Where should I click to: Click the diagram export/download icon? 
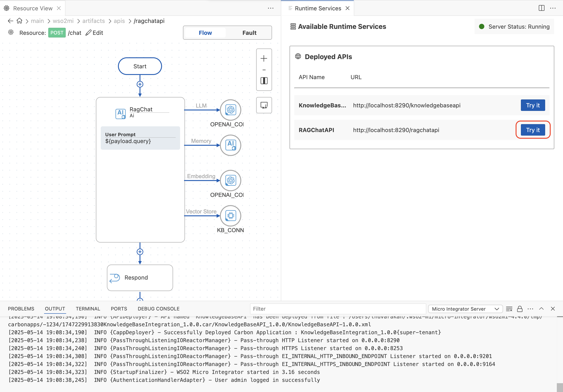tap(264, 105)
